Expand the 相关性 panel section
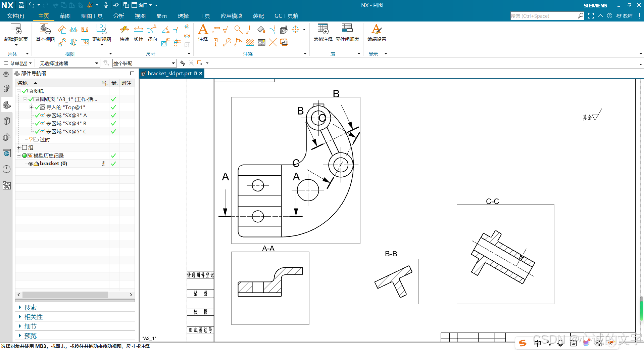 pyautogui.click(x=33, y=317)
